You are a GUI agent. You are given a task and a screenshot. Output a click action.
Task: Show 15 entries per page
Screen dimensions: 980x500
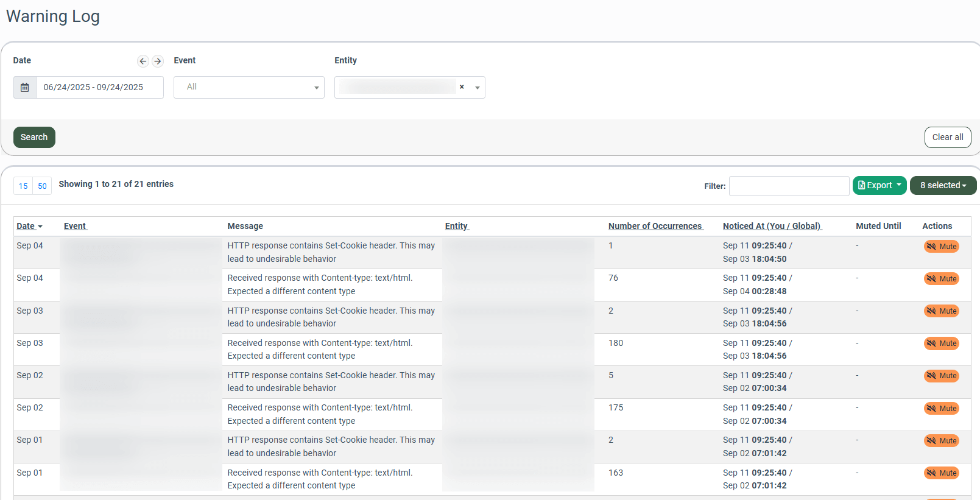click(23, 186)
